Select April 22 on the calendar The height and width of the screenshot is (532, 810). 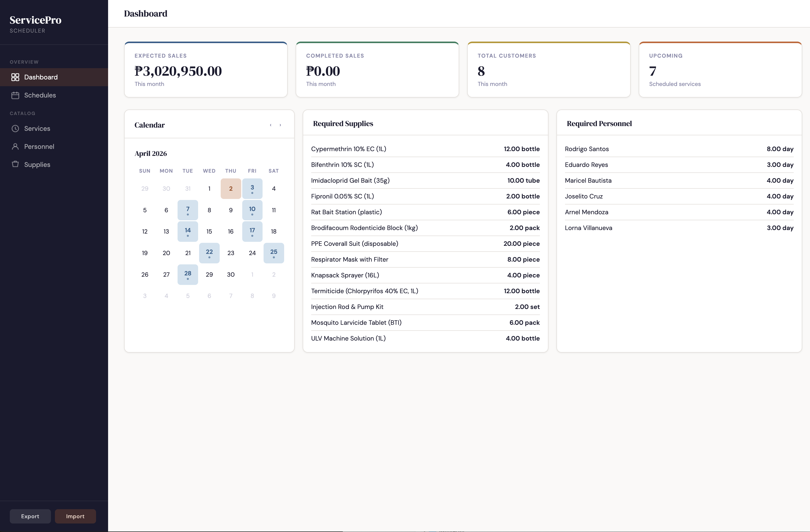coord(209,253)
